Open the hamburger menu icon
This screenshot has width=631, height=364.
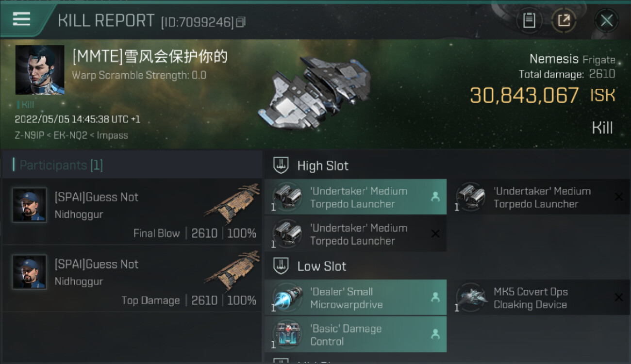pyautogui.click(x=21, y=19)
